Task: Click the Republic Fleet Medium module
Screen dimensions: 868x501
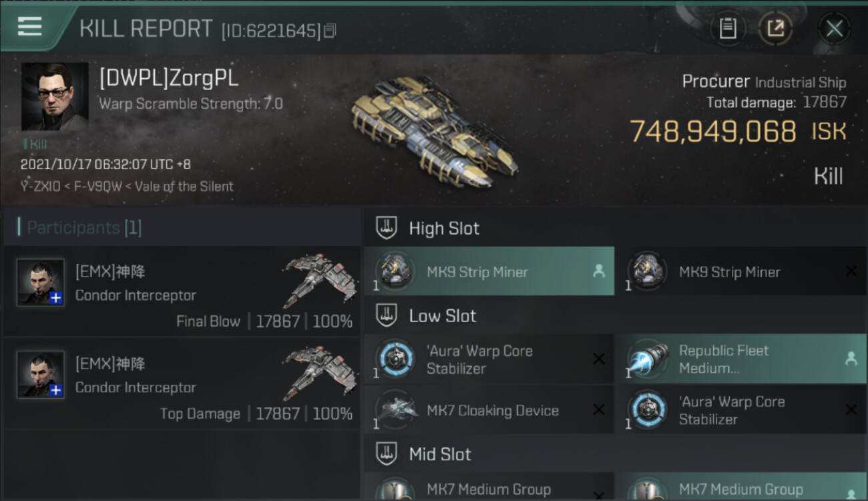Action: tap(741, 359)
